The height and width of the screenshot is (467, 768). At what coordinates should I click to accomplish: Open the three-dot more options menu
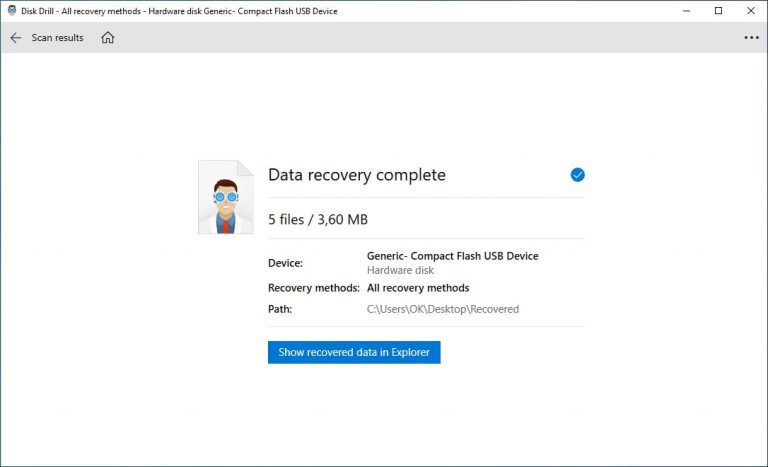(x=751, y=38)
